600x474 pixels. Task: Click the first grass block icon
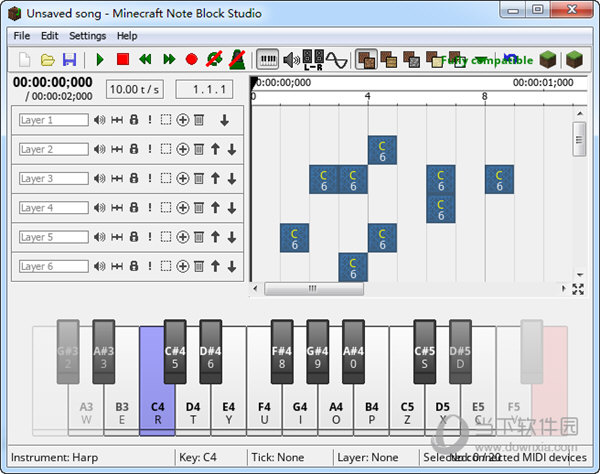[548, 60]
